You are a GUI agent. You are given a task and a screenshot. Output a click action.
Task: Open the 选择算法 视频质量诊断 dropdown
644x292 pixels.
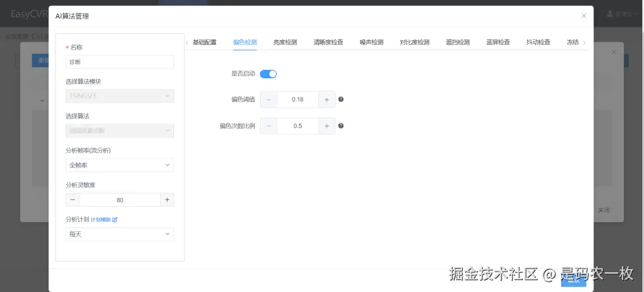coord(119,131)
